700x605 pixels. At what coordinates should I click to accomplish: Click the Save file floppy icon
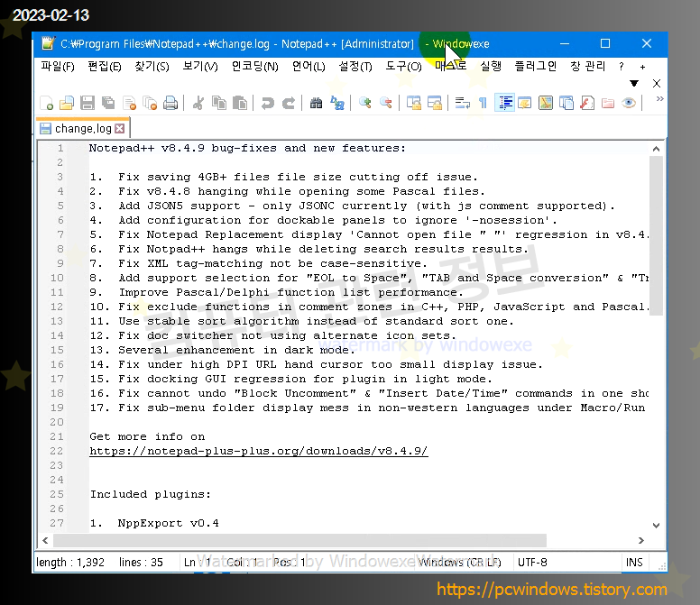coord(87,103)
